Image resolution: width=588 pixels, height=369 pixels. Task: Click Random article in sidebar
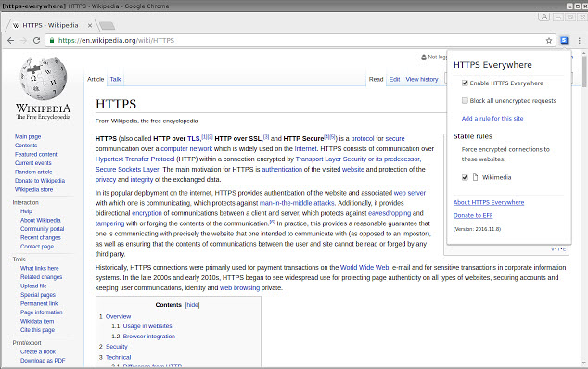[33, 172]
